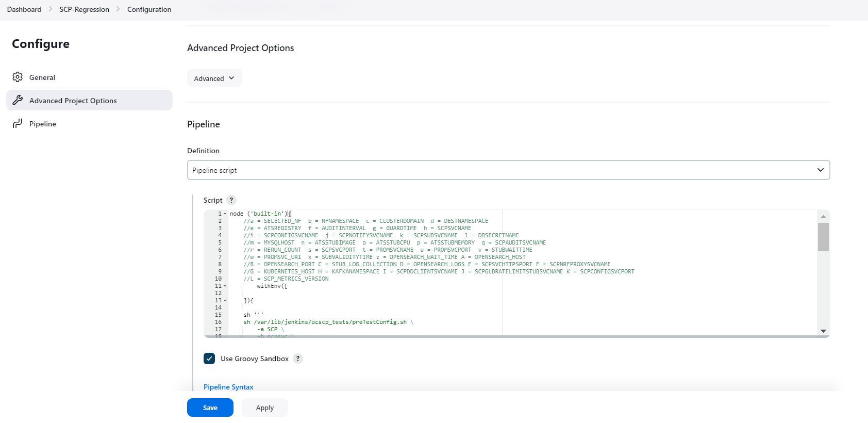Click the '-a SCP \' script line
This screenshot has height=423, width=868.
pos(271,329)
